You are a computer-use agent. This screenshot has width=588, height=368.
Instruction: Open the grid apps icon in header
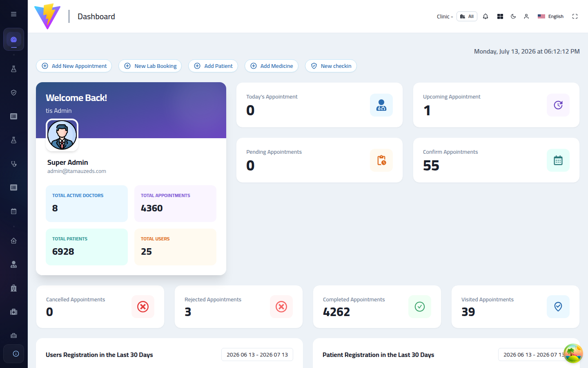(x=500, y=16)
